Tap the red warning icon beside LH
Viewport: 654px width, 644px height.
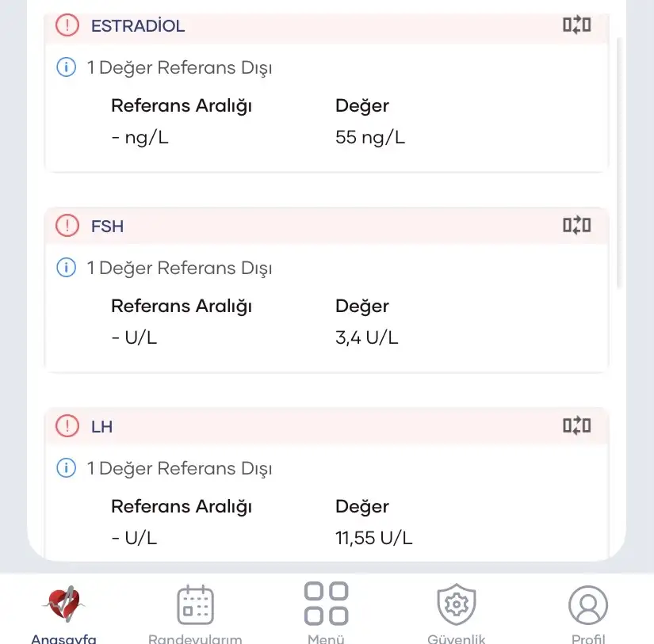pyautogui.click(x=67, y=426)
